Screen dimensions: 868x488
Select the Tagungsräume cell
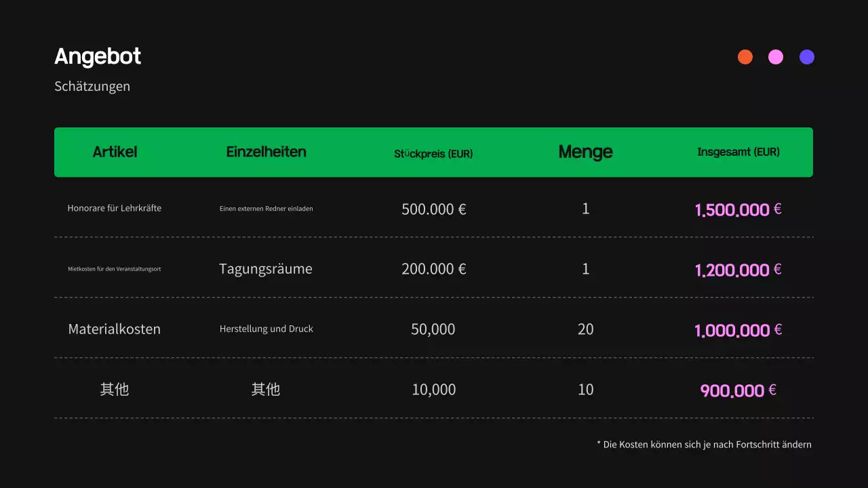click(266, 269)
